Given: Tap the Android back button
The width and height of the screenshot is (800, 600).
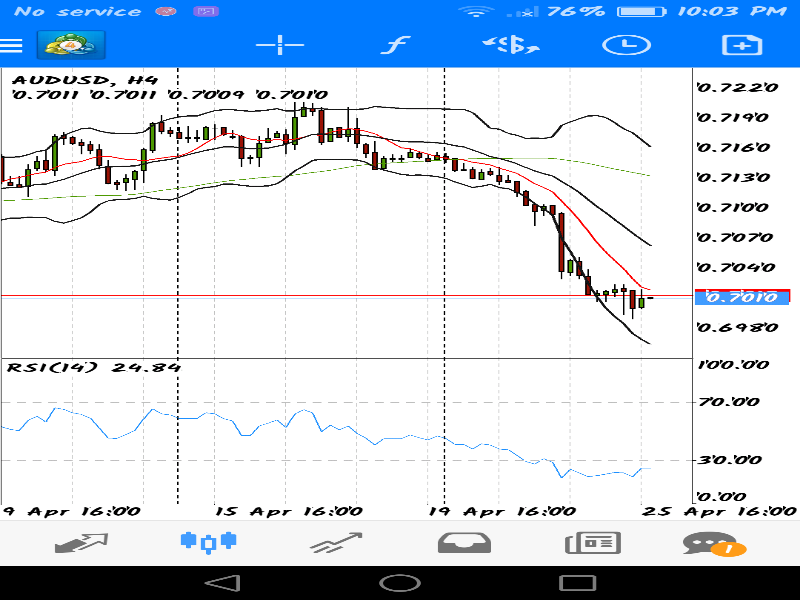Looking at the screenshot, I should point(222,583).
